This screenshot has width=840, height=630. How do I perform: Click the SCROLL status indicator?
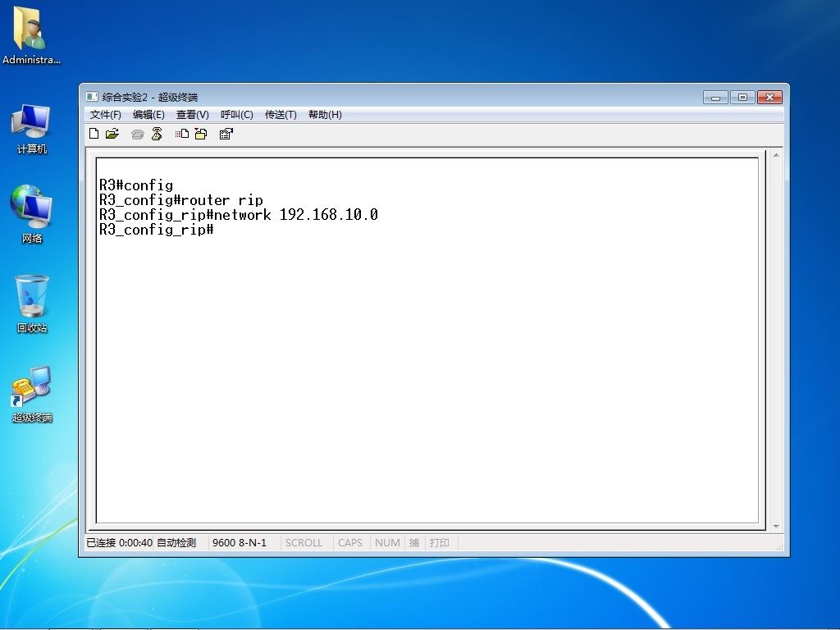(304, 543)
